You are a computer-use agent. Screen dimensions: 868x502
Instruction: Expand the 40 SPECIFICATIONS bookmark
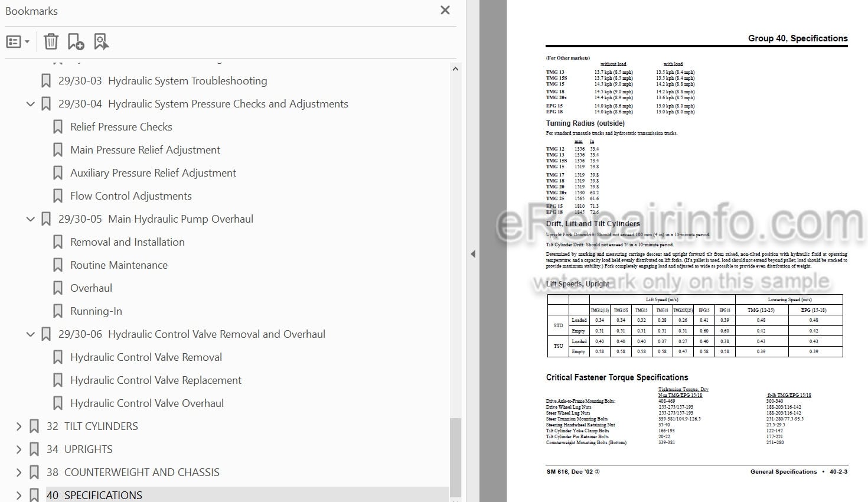tap(19, 496)
